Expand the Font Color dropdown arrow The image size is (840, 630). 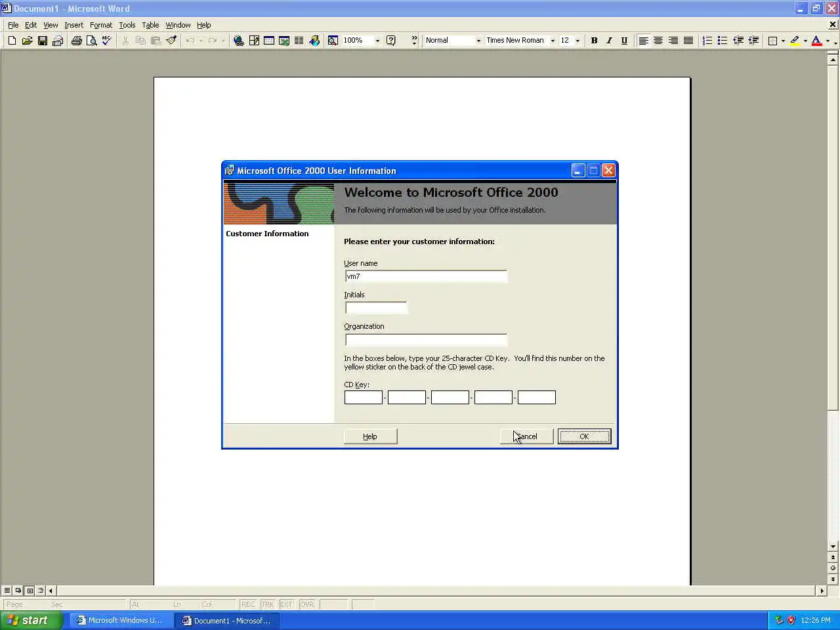tap(828, 41)
